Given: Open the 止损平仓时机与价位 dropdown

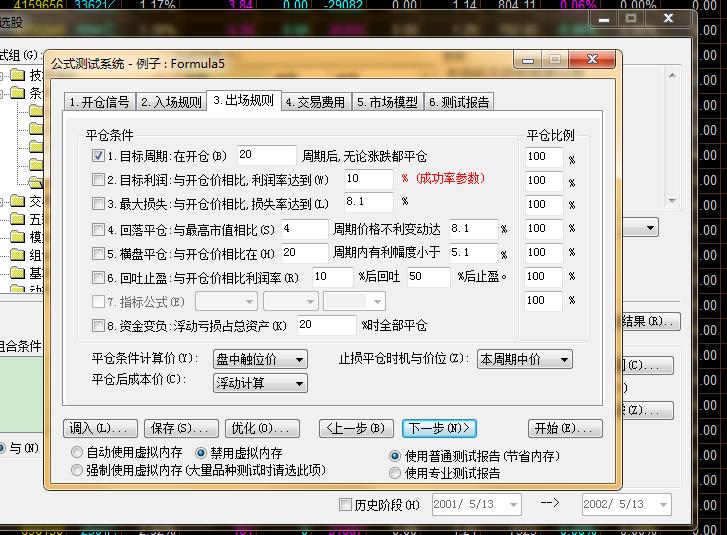Looking at the screenshot, I should point(523,359).
